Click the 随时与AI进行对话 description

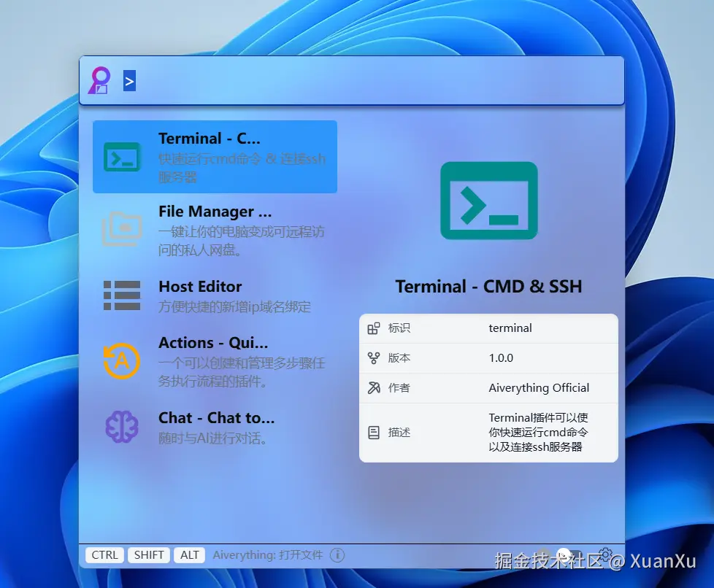(212, 438)
